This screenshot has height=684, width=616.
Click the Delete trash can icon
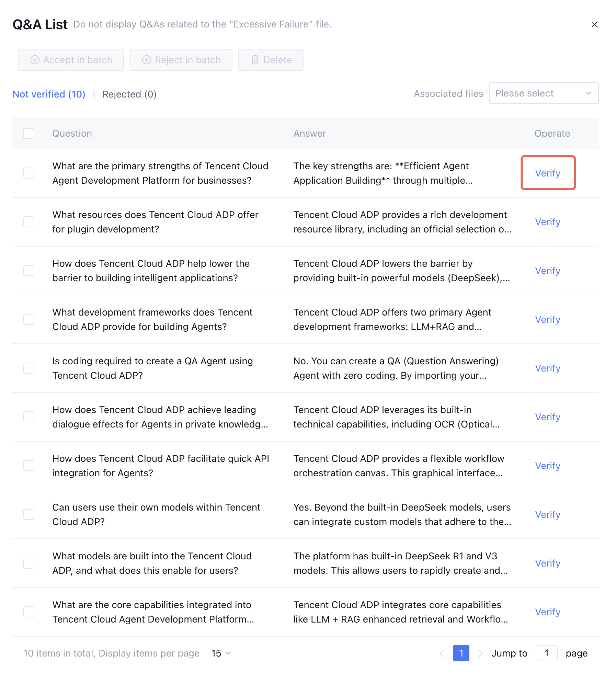pos(255,60)
